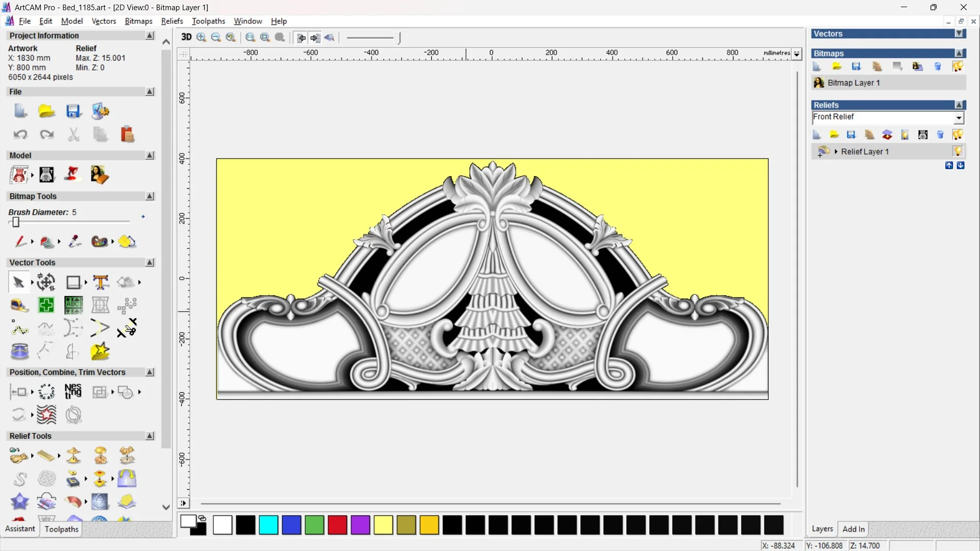Screen dimensions: 980x551
Task: Click the Zoom In magnifier icon
Action: tap(201, 37)
